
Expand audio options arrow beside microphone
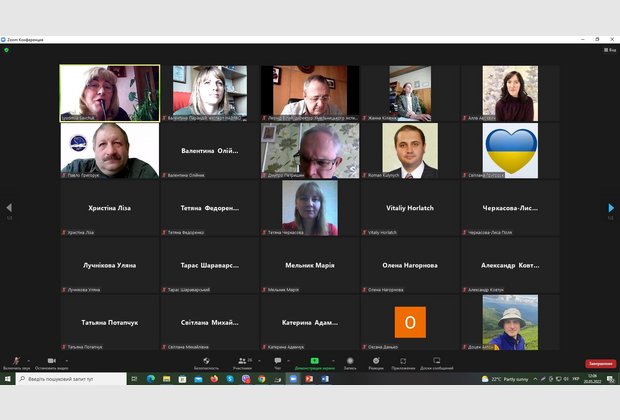point(28,361)
